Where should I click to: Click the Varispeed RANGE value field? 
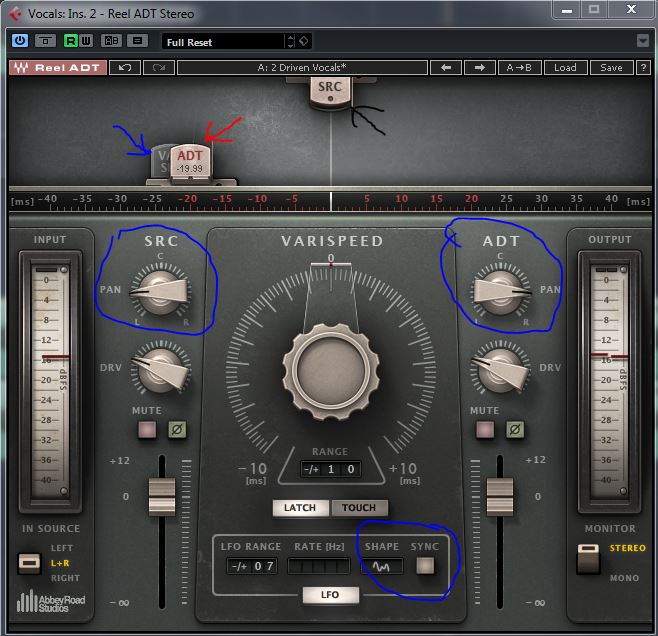coord(331,469)
